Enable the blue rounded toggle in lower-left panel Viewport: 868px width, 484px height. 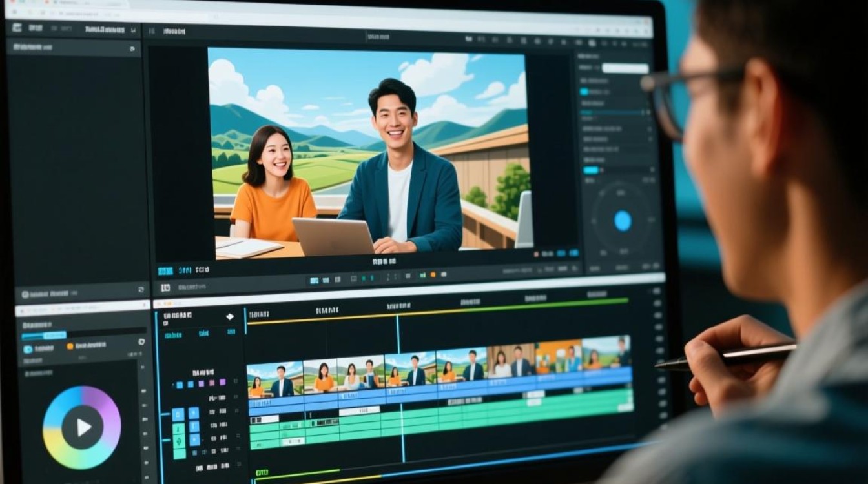(28, 349)
